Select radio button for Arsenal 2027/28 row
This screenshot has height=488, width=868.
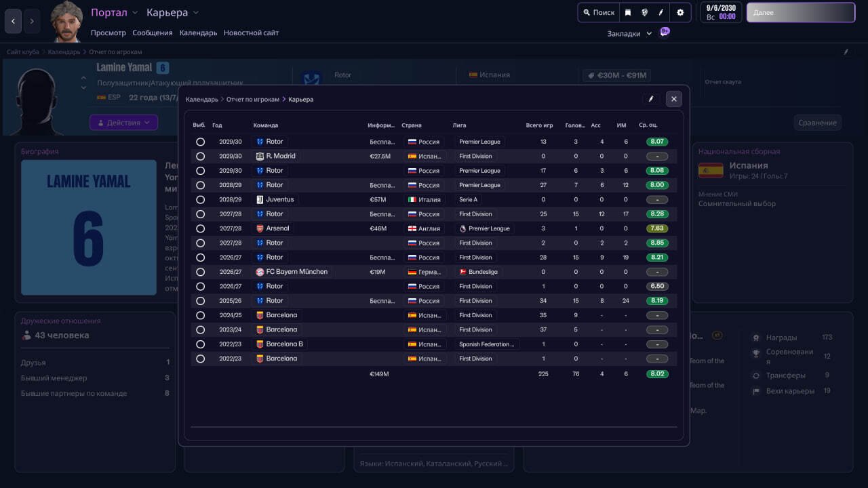pyautogui.click(x=200, y=228)
